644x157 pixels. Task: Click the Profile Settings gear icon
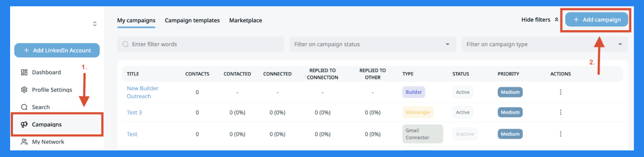[24, 90]
